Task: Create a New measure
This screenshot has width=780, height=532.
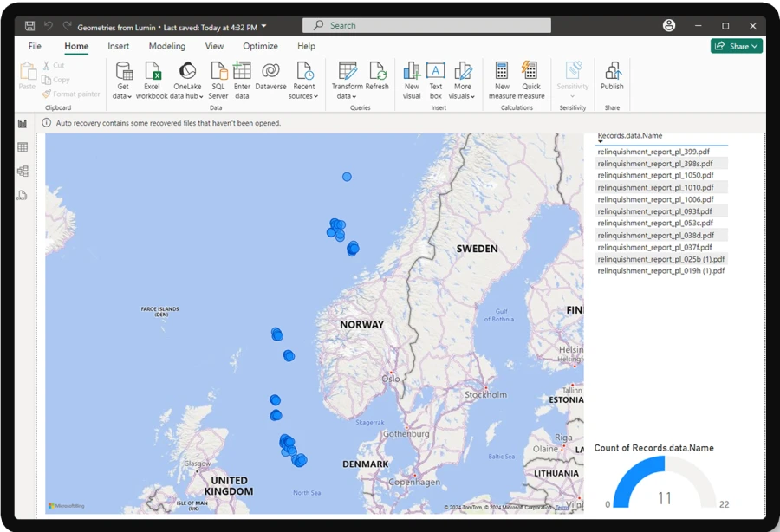Action: pyautogui.click(x=501, y=78)
